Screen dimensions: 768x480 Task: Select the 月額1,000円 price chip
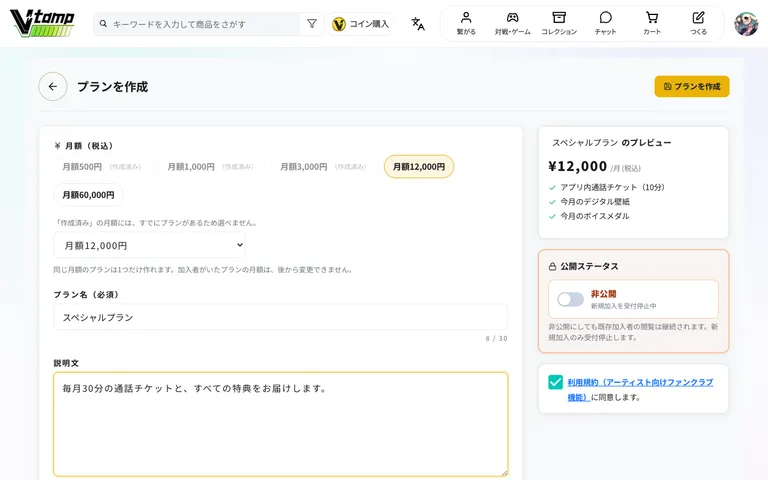pyautogui.click(x=211, y=167)
